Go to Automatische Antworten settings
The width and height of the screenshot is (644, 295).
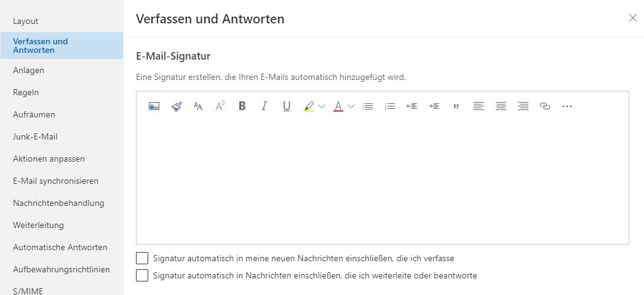[x=60, y=247]
